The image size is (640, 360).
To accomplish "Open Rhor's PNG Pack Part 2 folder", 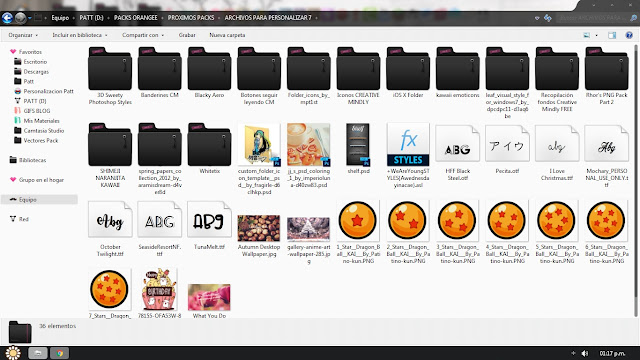I will [x=607, y=68].
